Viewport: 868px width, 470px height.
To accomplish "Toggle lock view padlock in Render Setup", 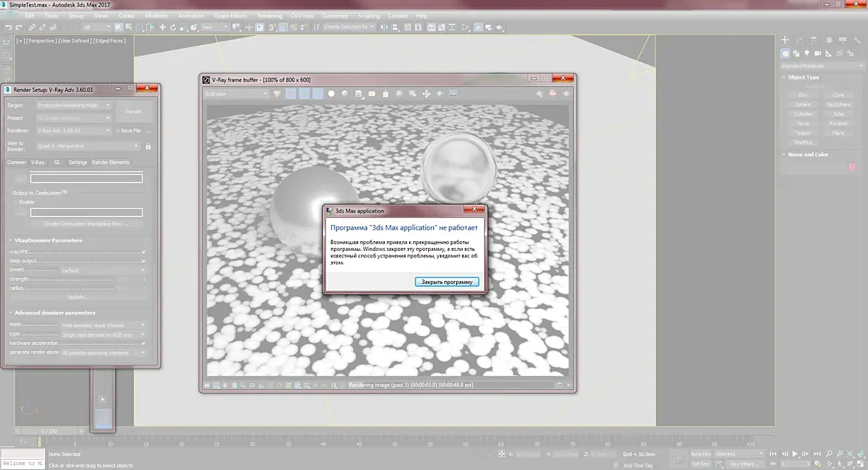I will [x=148, y=146].
